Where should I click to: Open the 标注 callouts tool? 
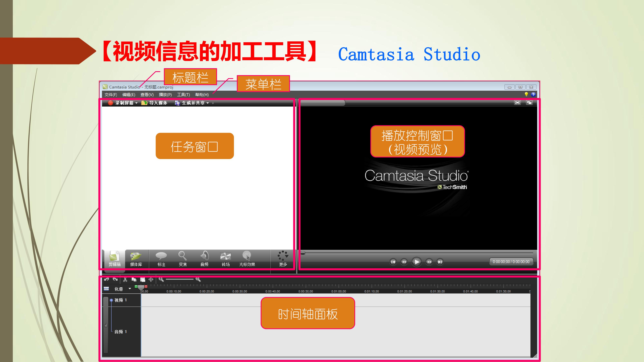pos(161,259)
